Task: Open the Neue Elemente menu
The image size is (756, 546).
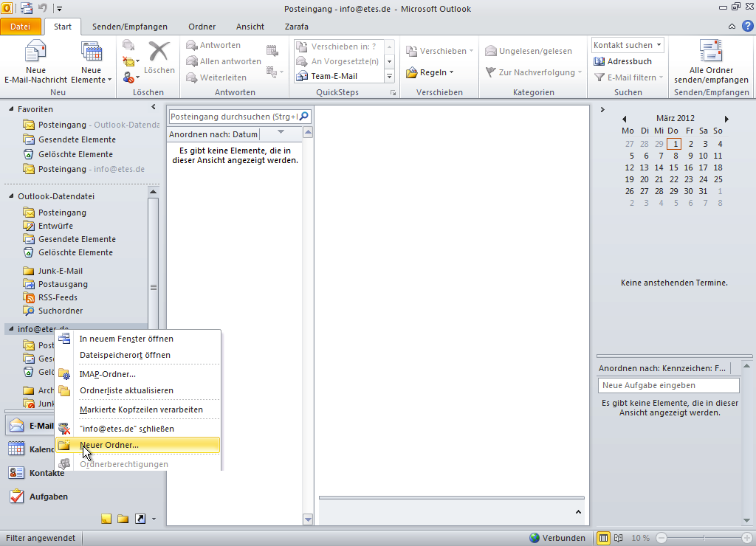Action: 91,63
